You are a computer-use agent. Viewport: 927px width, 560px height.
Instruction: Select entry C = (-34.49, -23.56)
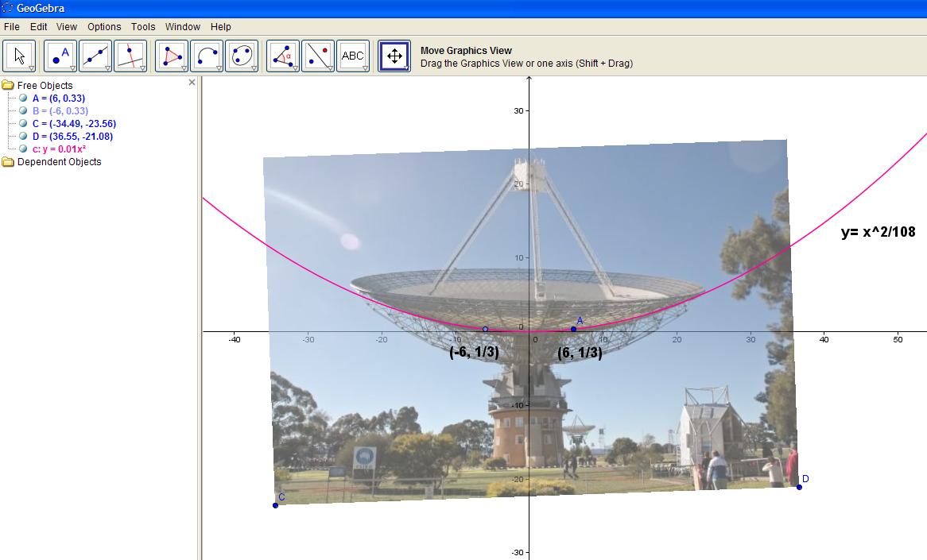pos(74,123)
